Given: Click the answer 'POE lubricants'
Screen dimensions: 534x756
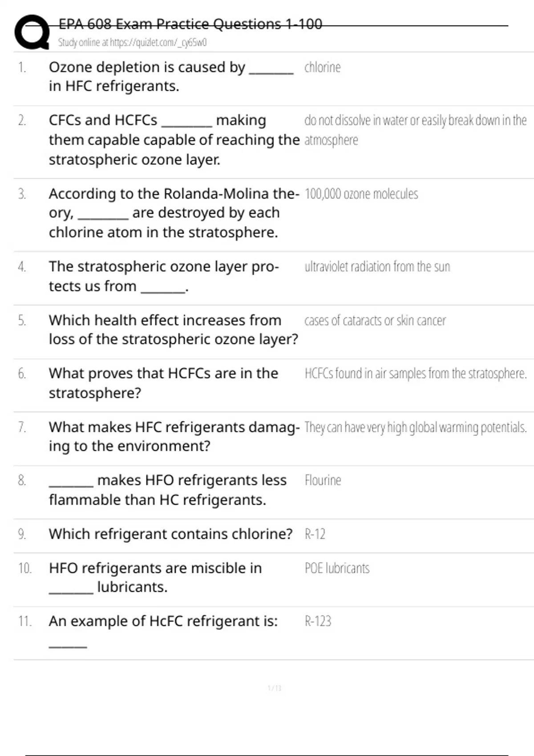Looking at the screenshot, I should point(337,568).
